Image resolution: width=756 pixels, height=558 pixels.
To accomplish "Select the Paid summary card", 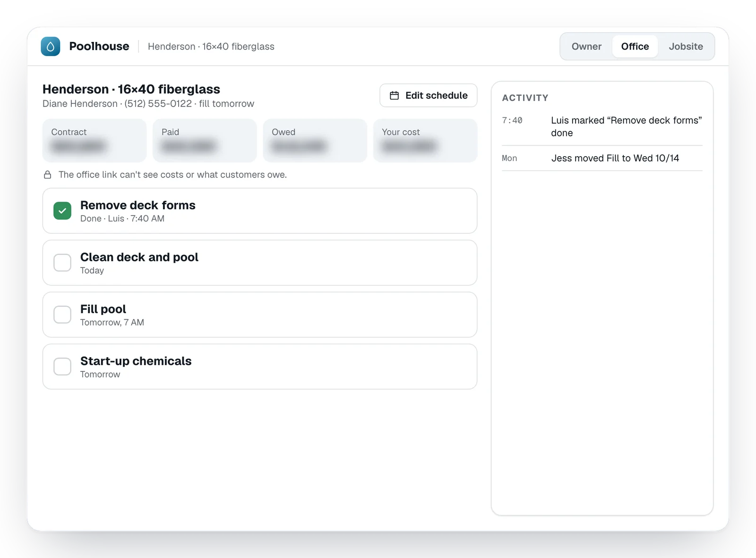I will tap(205, 141).
